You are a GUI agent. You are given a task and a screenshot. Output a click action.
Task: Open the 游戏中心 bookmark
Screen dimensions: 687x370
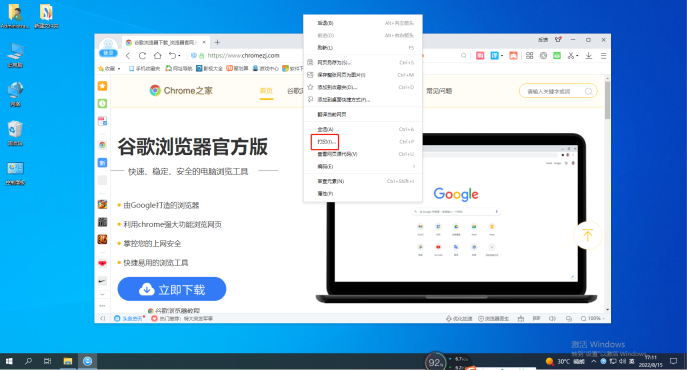point(266,68)
